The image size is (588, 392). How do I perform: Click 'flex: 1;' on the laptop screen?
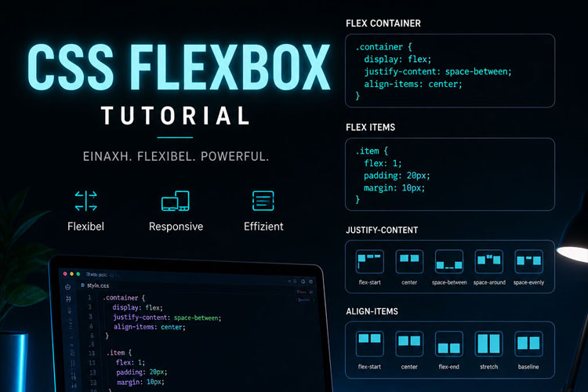click(130, 362)
